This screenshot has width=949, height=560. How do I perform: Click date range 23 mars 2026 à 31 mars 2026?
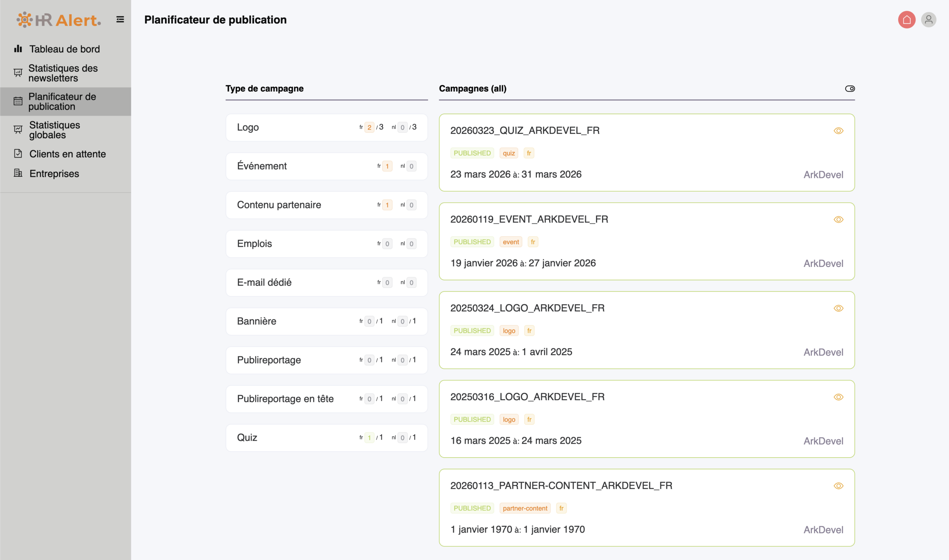tap(515, 174)
